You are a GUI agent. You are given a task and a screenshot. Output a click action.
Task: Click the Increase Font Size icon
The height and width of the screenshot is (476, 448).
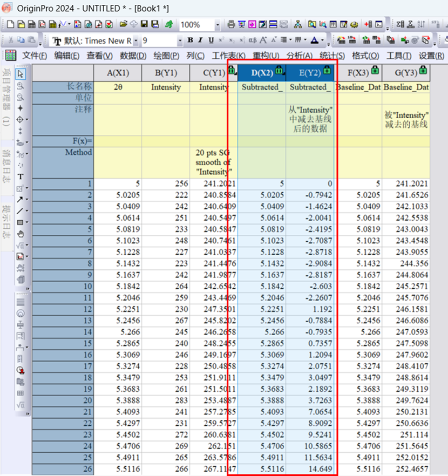(x=263, y=40)
